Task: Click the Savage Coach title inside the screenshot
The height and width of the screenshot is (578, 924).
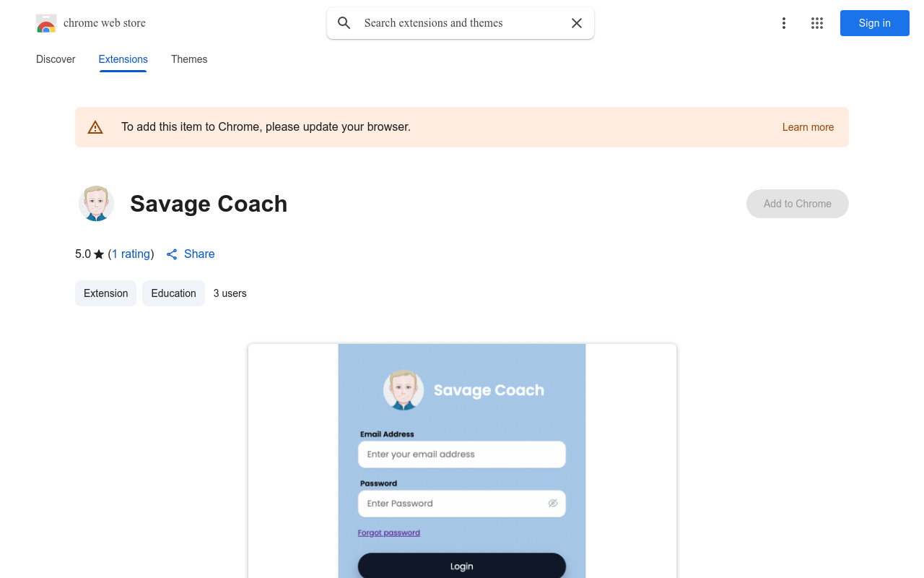Action: (489, 390)
